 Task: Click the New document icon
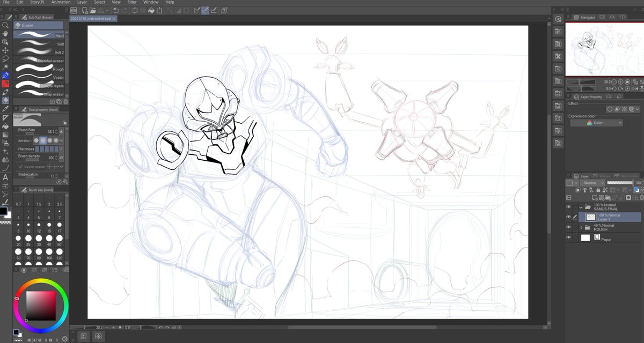tap(85, 10)
